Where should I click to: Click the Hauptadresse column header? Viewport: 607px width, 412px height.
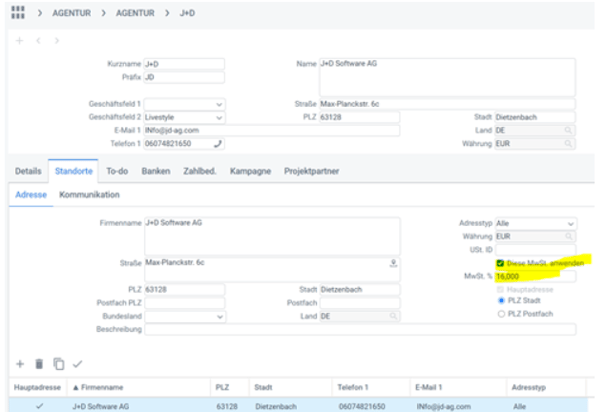tap(38, 387)
